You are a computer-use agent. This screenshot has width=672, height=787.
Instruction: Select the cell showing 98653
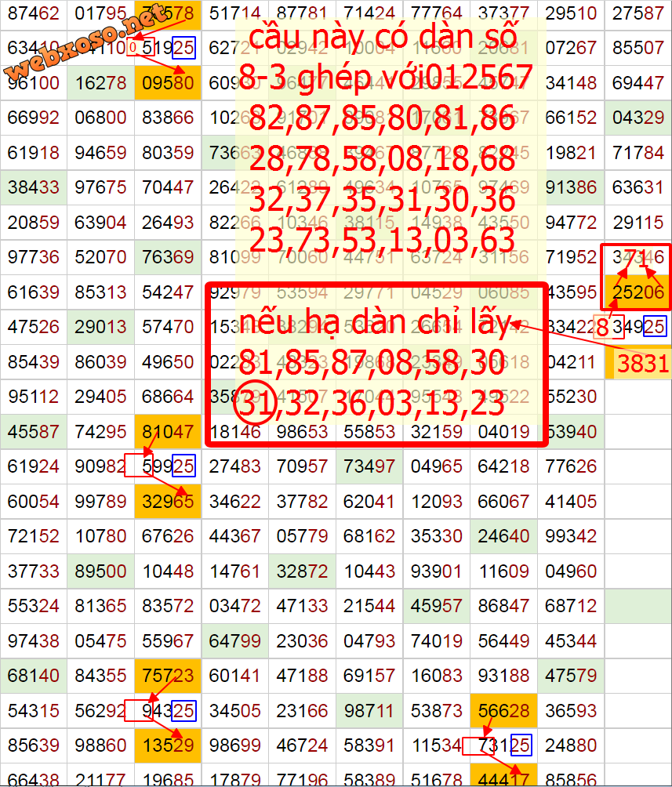click(303, 432)
